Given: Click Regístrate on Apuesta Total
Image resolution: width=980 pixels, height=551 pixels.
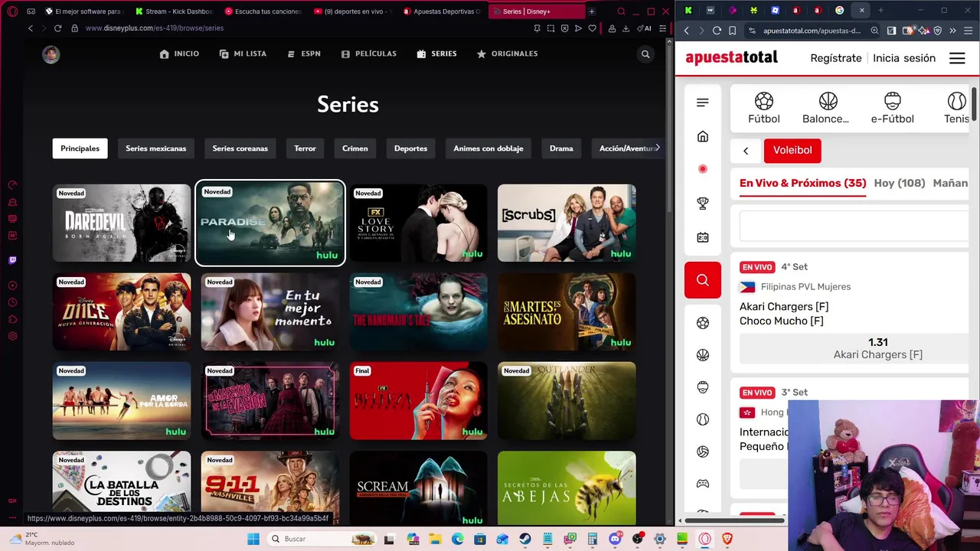Looking at the screenshot, I should [x=836, y=58].
